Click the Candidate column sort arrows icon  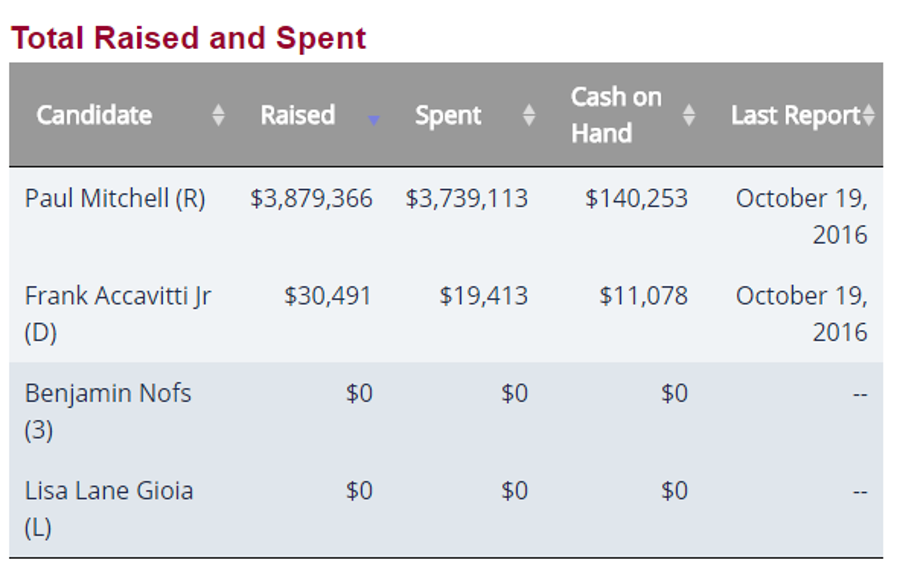pyautogui.click(x=219, y=116)
